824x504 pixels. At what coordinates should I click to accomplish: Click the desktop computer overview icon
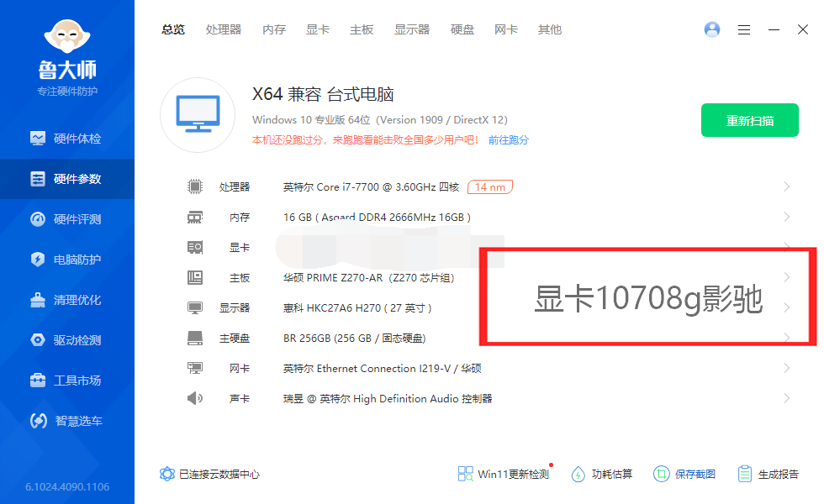pos(198,115)
